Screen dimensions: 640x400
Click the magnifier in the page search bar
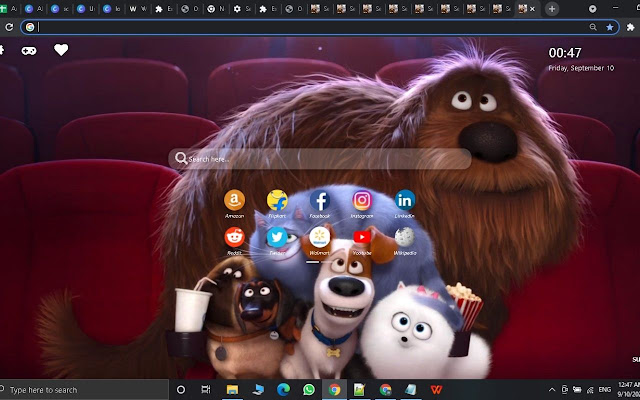pyautogui.click(x=181, y=158)
